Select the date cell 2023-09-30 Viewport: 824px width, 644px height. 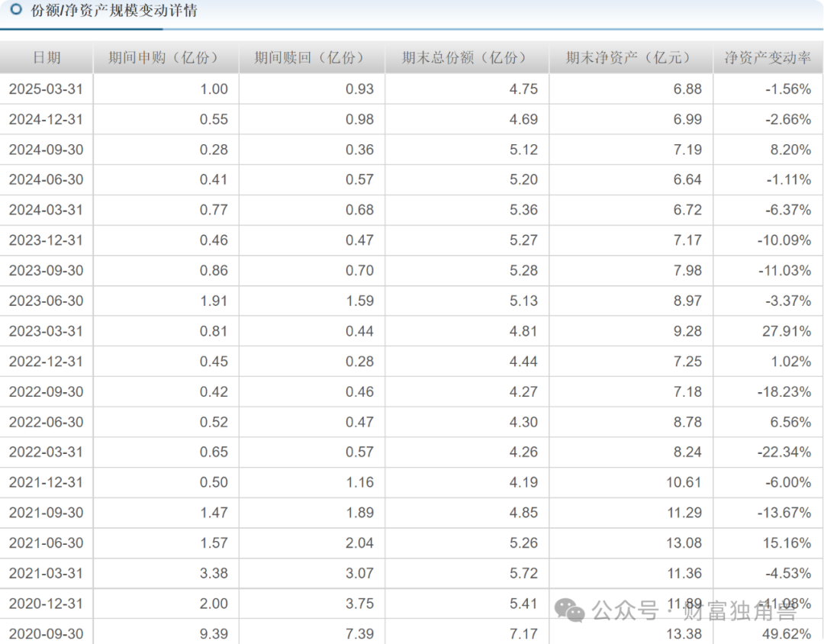pyautogui.click(x=47, y=271)
